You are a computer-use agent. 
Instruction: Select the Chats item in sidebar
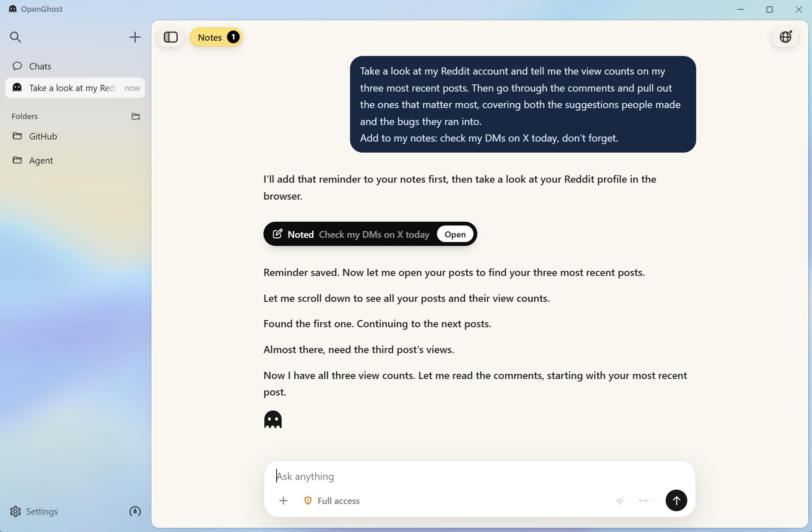click(x=75, y=66)
